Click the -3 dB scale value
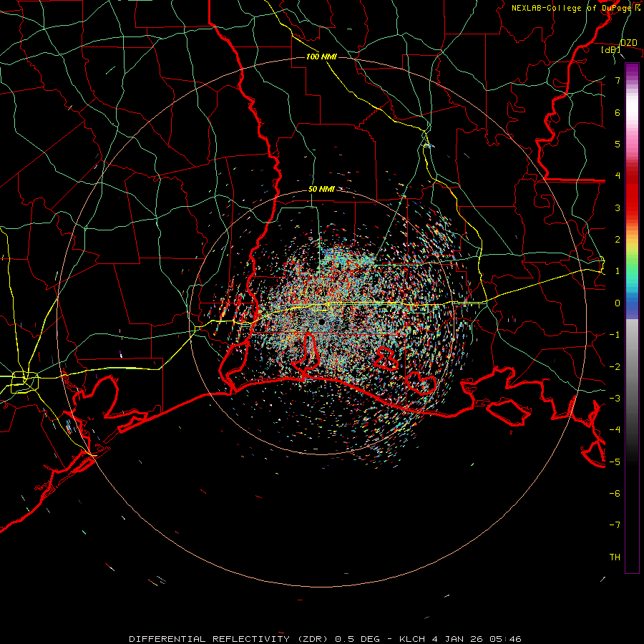Viewport: 644px width, 644px height. [615, 398]
